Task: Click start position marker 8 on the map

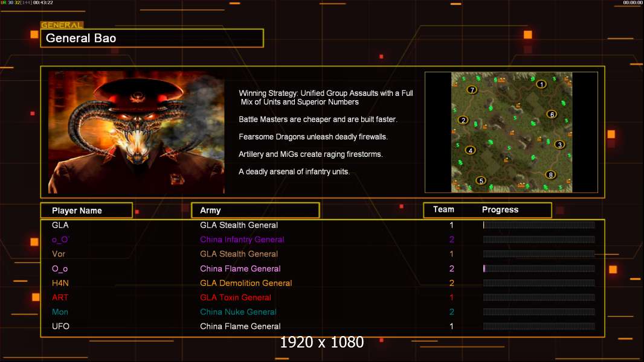Action: (551, 175)
